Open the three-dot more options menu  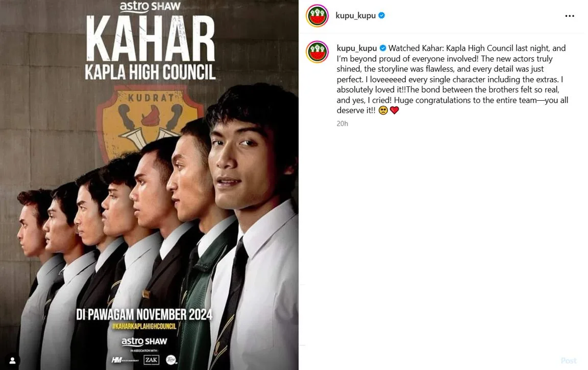pos(569,16)
